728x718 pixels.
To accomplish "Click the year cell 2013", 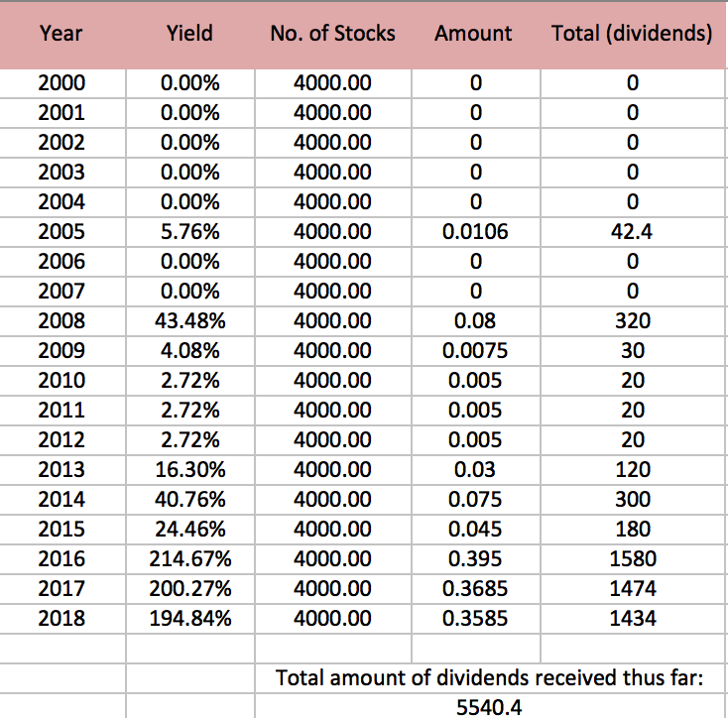I will pos(61,470).
